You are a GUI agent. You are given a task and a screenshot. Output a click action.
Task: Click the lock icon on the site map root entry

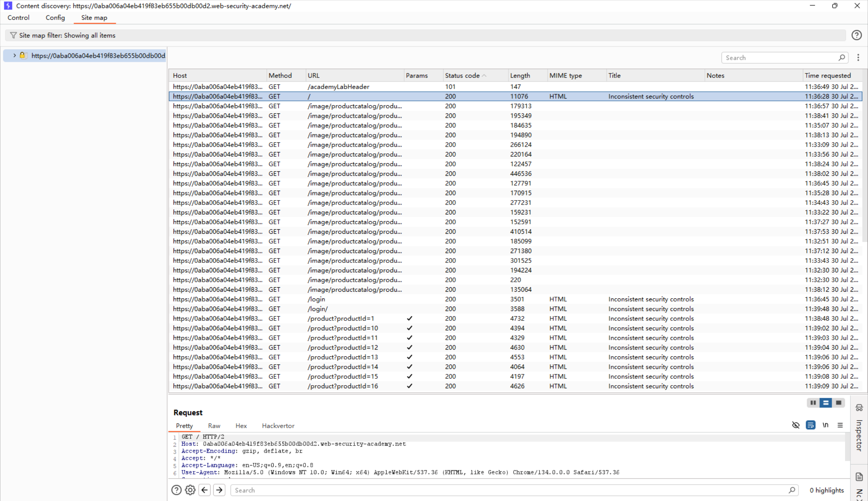(x=23, y=56)
